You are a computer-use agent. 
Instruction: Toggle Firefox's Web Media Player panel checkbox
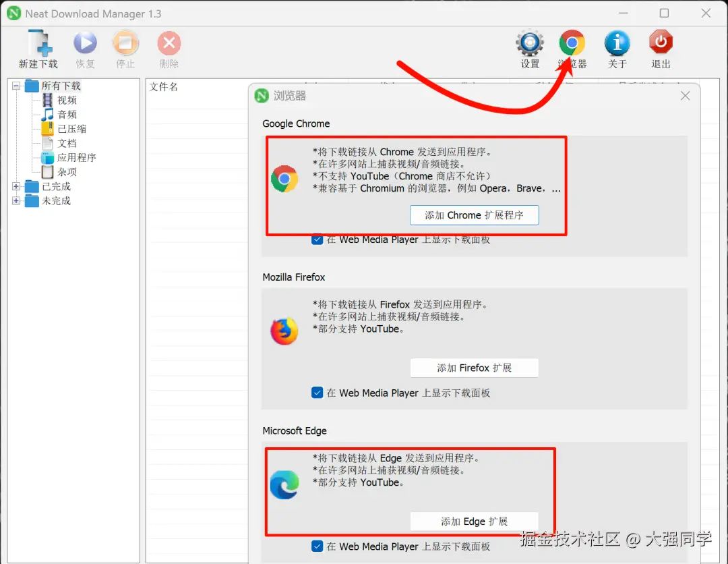click(317, 393)
